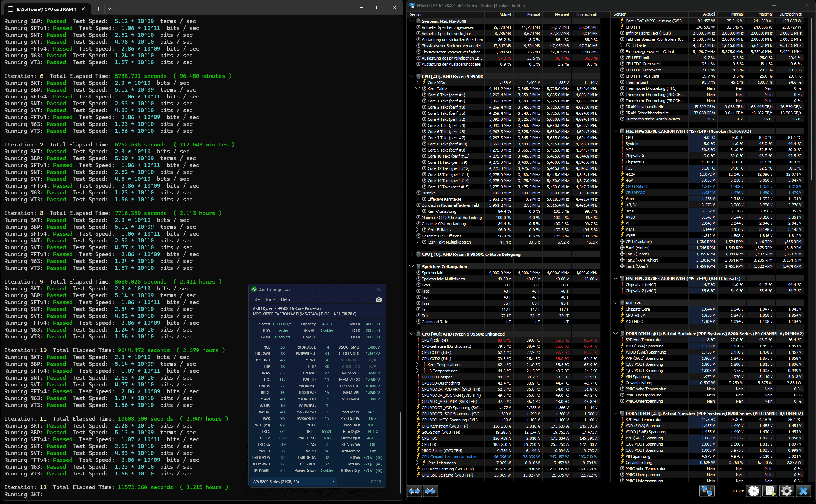This screenshot has height=504, width=816.
Task: Click the expand columns arrows button
Action: tap(414, 491)
